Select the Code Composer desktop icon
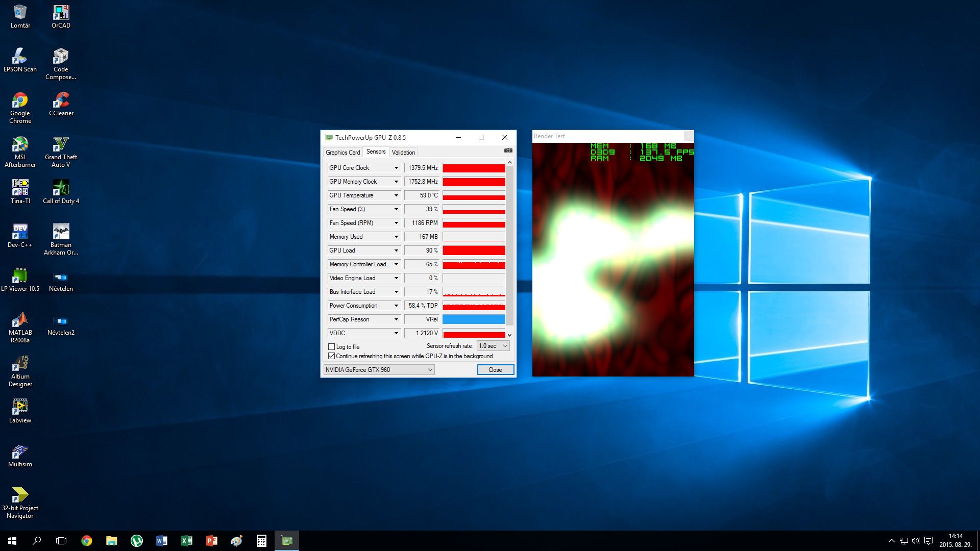Screen dimensions: 980x551 (x=61, y=63)
